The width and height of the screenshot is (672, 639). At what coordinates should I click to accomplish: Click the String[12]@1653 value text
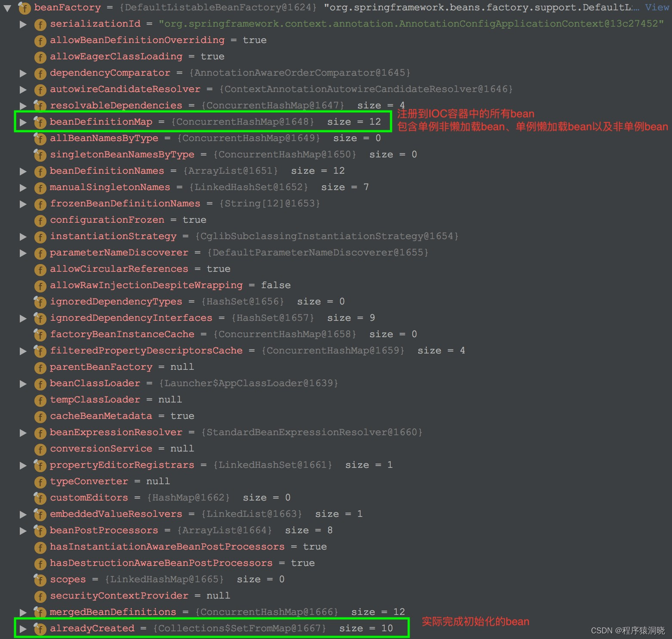(270, 203)
